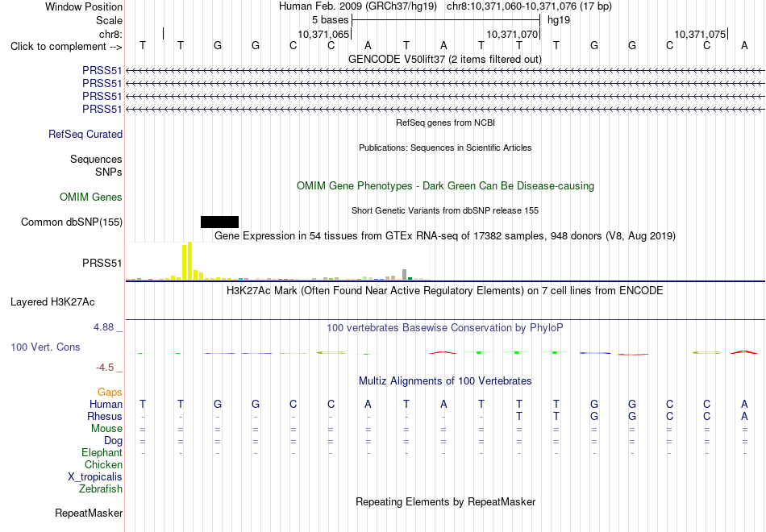This screenshot has height=532, width=766.
Task: Click the 10,371,075 coordinate marker
Action: [701, 34]
